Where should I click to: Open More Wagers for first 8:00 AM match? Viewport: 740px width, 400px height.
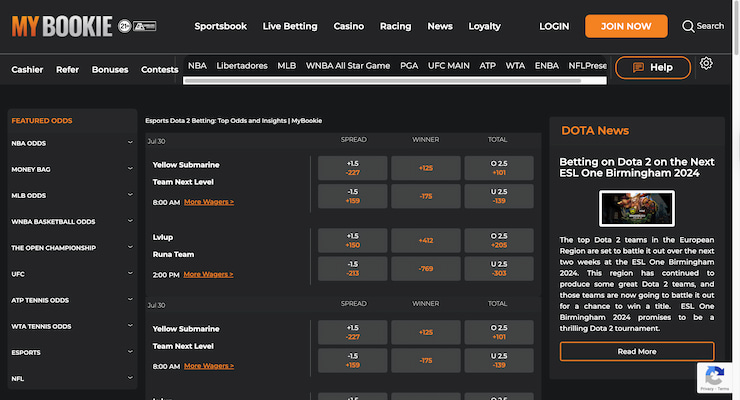[209, 201]
